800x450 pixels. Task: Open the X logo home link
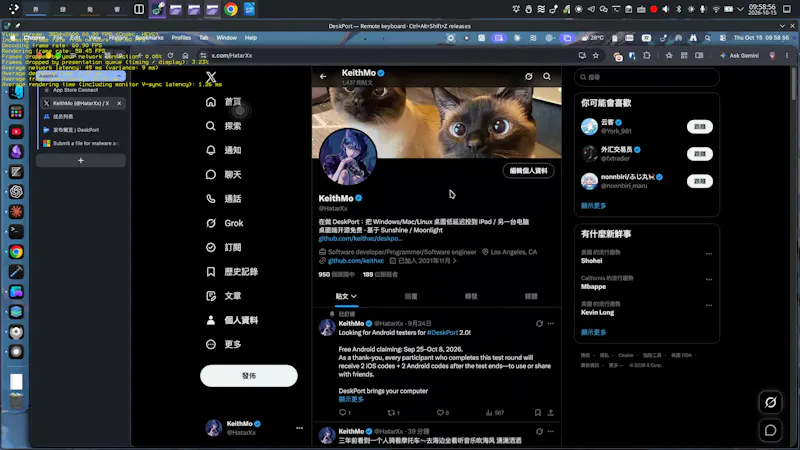click(x=211, y=77)
